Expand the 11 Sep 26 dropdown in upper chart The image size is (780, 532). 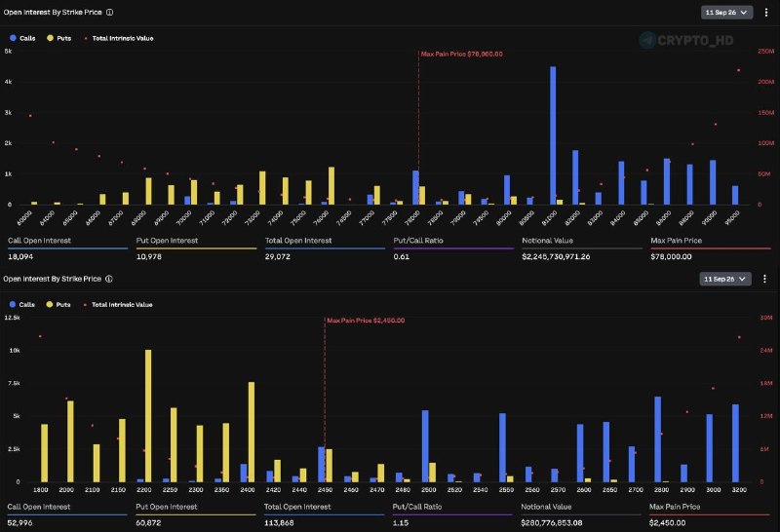coord(726,13)
